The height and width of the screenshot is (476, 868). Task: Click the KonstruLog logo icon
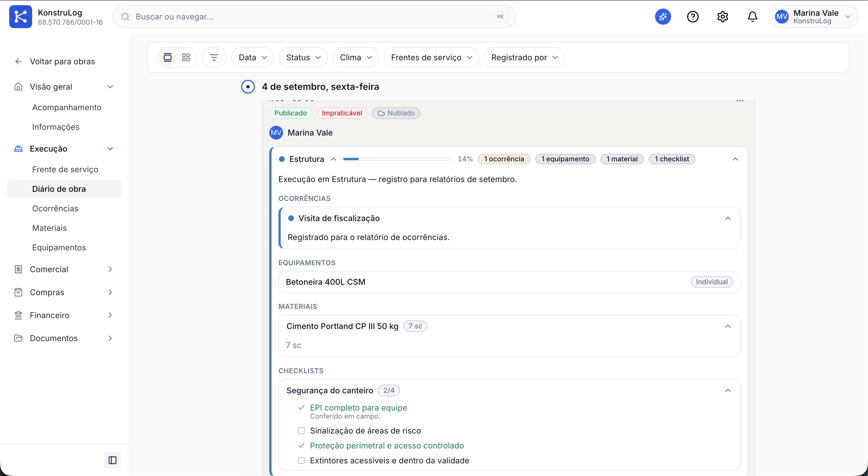[x=21, y=17]
